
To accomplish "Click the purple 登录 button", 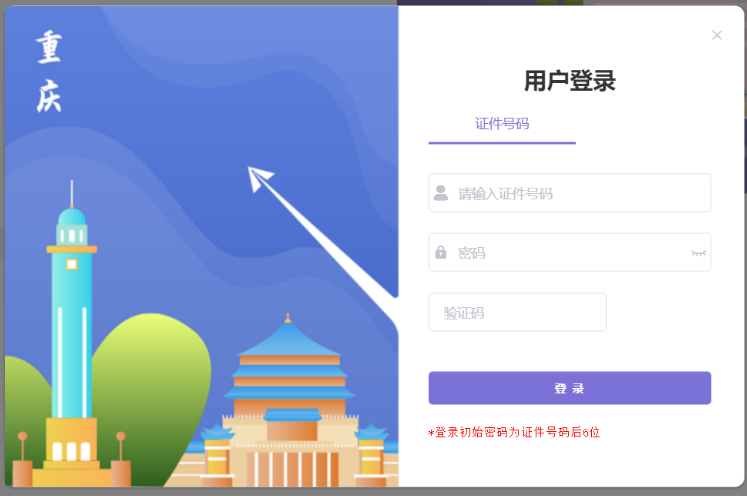I will pyautogui.click(x=570, y=388).
